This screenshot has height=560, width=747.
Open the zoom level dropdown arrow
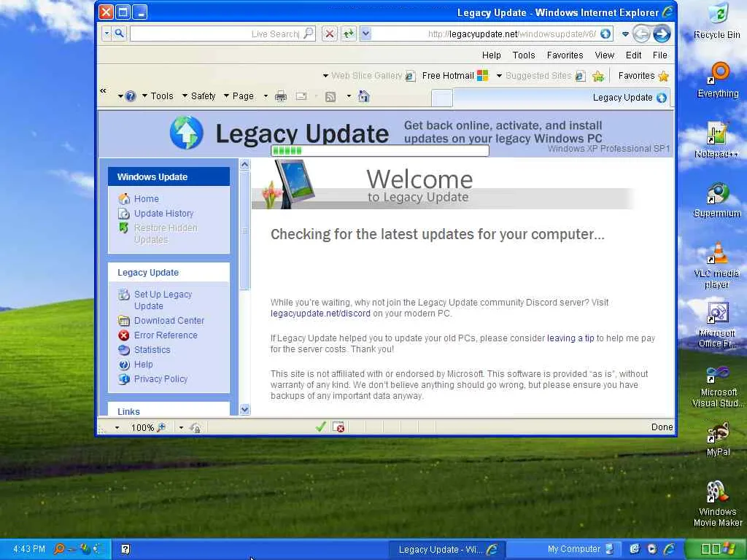[x=117, y=427]
